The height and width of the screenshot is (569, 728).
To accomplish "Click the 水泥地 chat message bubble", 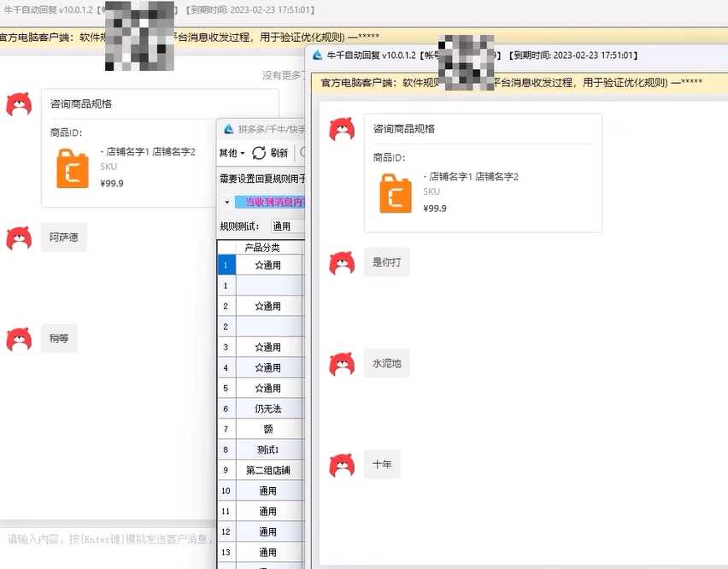I will click(386, 364).
